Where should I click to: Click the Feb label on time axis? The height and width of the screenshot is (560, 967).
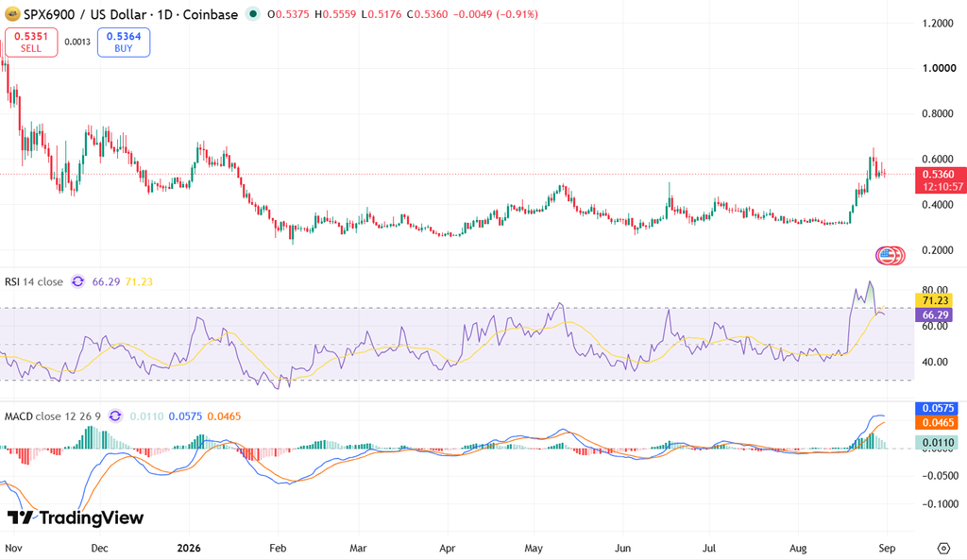pos(279,549)
